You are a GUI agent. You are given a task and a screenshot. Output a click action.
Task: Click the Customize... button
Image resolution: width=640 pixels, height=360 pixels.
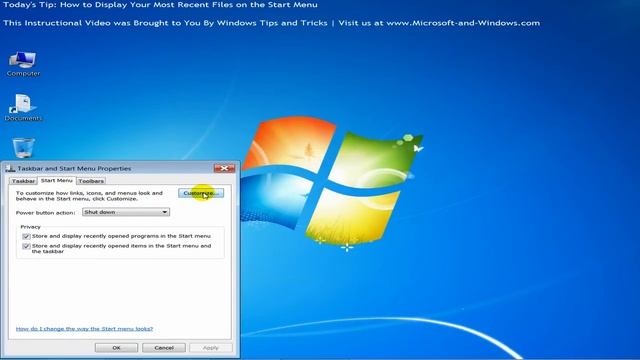pos(201,193)
